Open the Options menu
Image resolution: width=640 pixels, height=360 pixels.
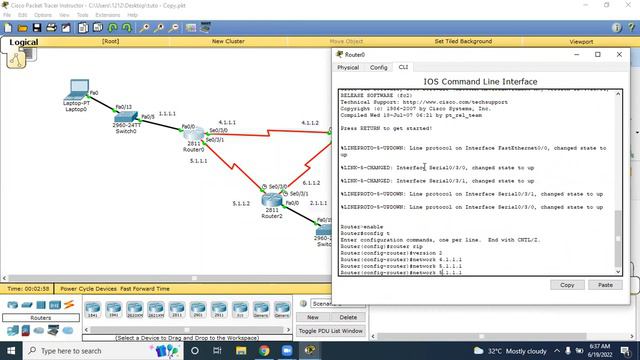tap(43, 15)
